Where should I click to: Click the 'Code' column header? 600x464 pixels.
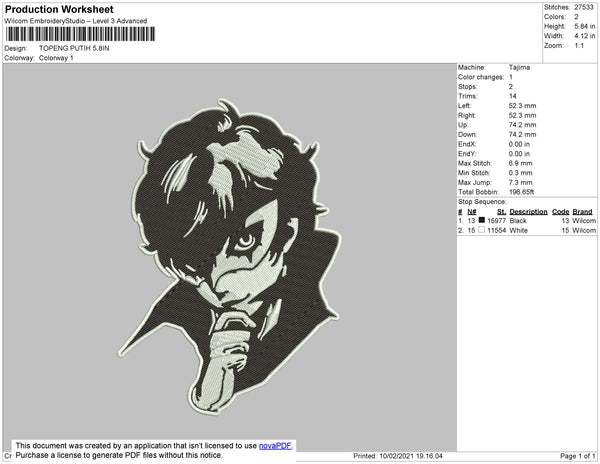561,212
